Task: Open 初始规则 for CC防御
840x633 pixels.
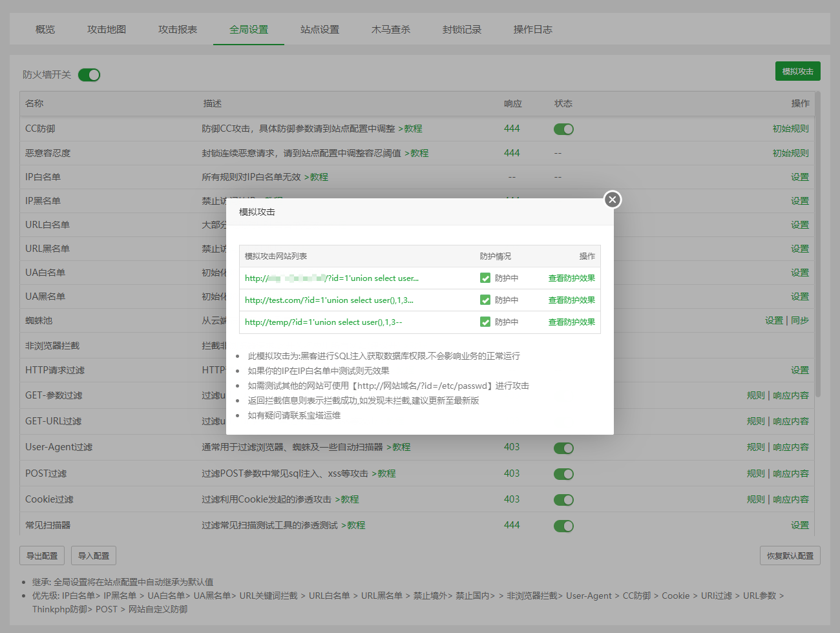Action: pos(790,129)
